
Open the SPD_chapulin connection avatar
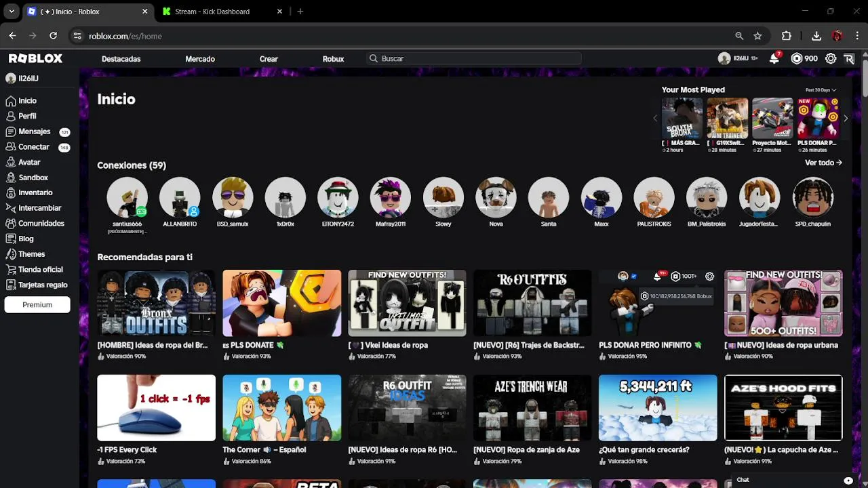(812, 197)
